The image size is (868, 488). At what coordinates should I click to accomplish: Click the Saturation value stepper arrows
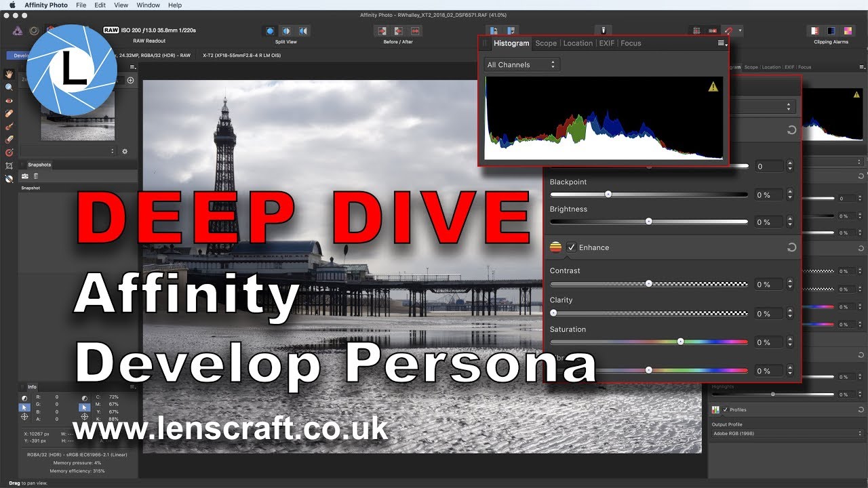click(790, 342)
